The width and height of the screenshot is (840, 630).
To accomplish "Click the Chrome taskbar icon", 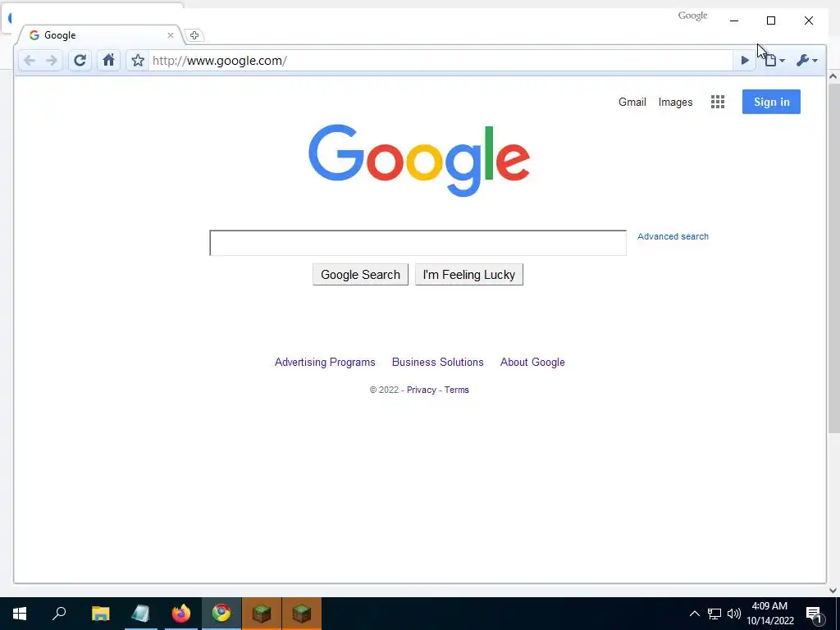I will pos(221,614).
